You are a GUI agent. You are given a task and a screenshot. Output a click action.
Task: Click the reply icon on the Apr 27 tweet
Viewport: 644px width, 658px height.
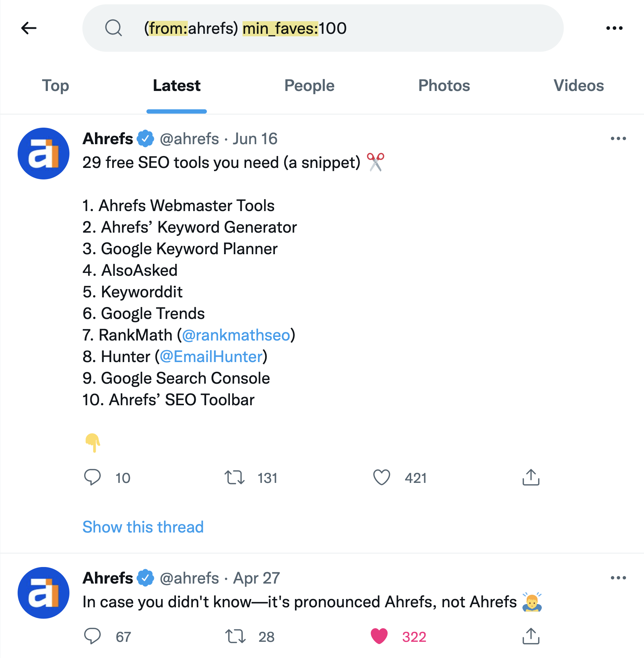click(93, 636)
